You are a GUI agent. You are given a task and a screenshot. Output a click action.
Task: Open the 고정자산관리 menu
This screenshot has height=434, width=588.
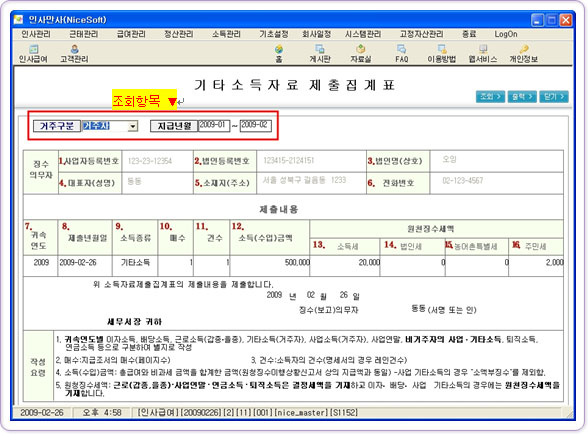(421, 34)
